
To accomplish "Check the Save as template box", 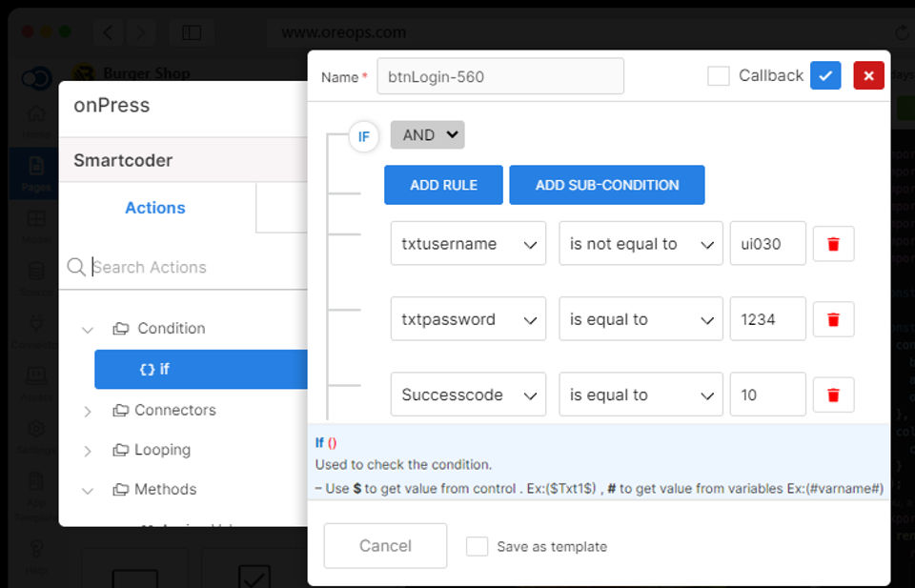I will [477, 547].
